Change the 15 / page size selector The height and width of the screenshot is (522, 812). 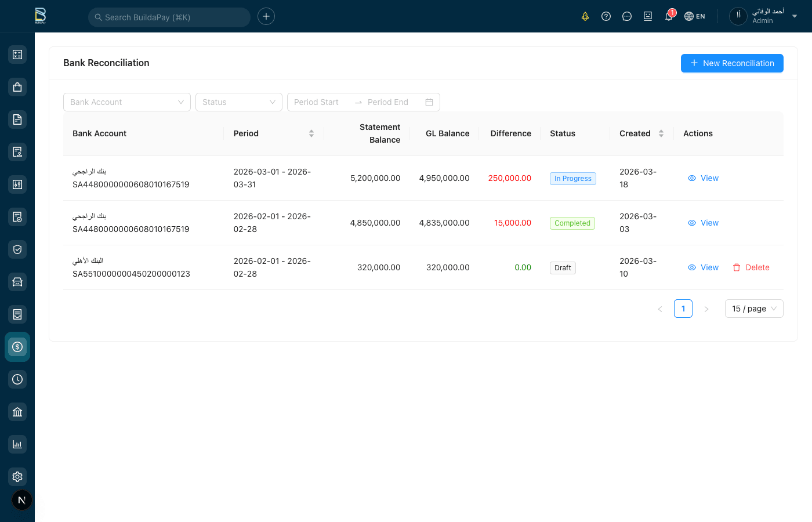(753, 309)
